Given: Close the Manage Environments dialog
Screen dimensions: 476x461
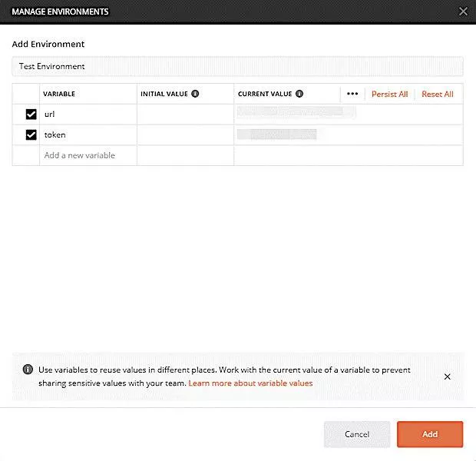Looking at the screenshot, I should [x=462, y=12].
